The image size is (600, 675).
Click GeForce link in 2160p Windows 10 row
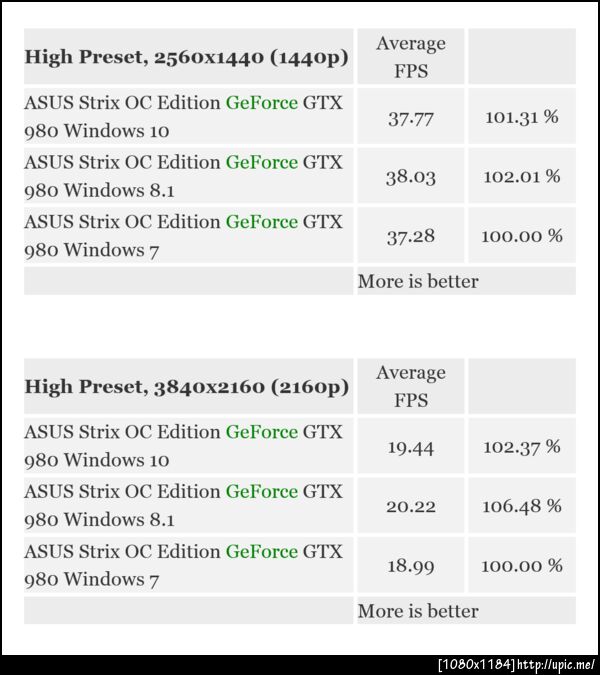point(261,432)
